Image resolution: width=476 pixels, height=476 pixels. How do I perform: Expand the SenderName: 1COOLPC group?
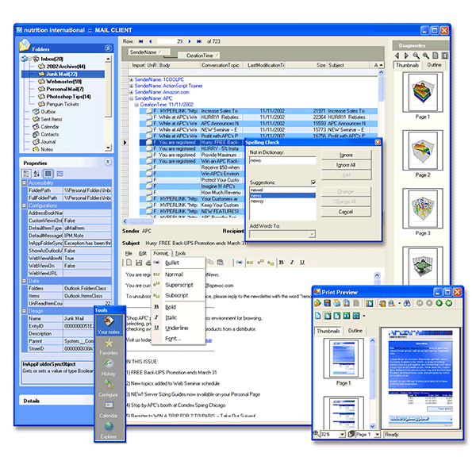[131, 79]
